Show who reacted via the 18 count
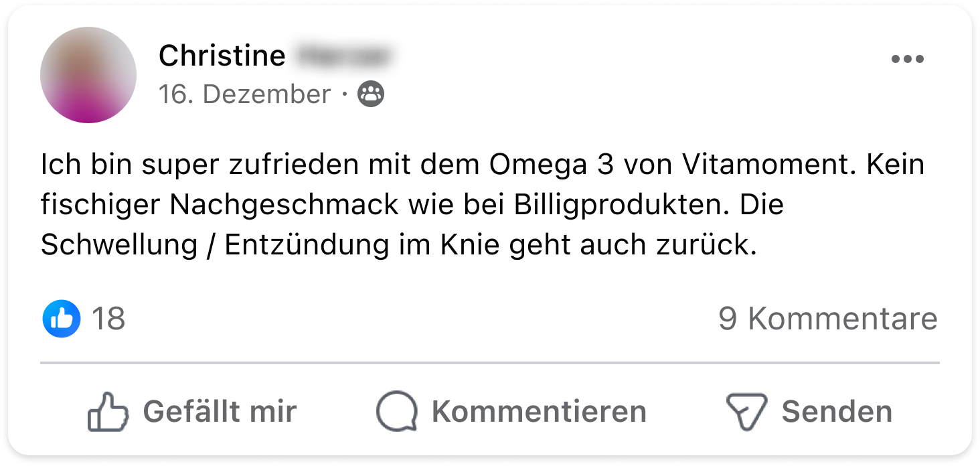 (x=108, y=319)
